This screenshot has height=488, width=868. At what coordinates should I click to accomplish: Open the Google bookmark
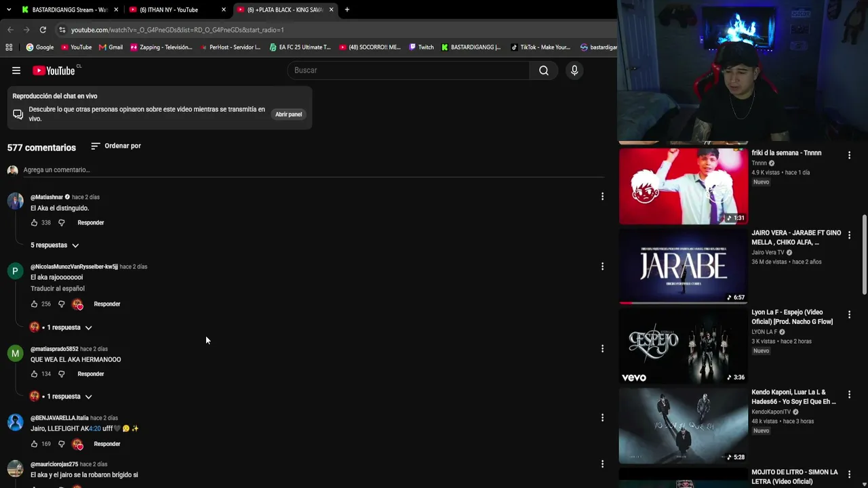[x=39, y=47]
